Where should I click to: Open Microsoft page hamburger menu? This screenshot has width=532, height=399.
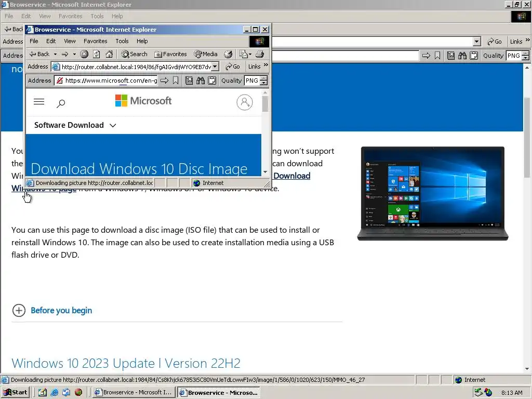click(39, 101)
